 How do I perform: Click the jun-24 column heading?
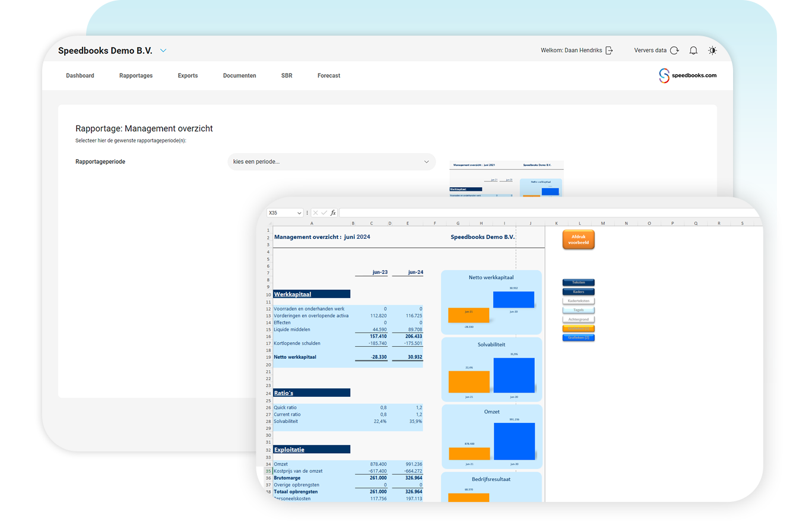click(415, 273)
